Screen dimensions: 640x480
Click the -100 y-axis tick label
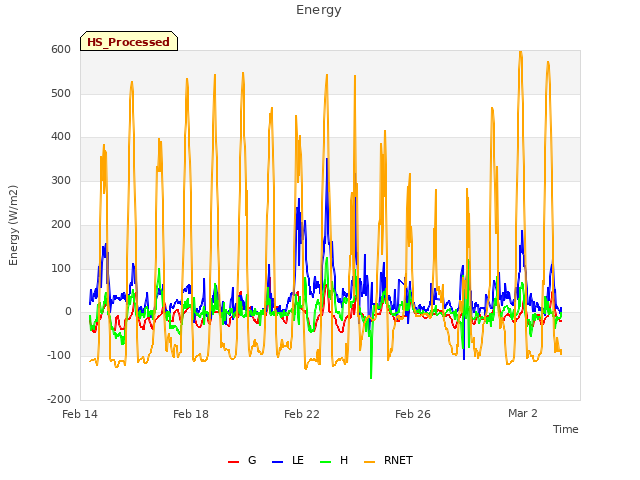tap(59, 356)
